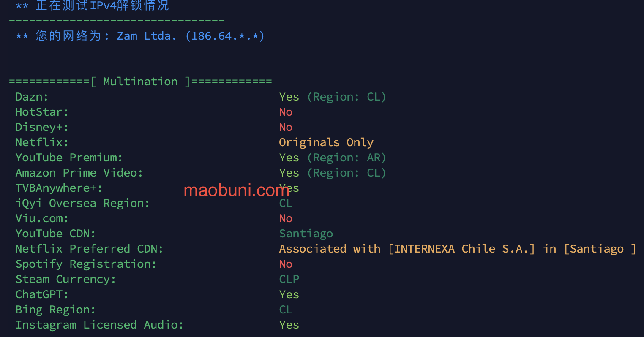Click the Dazn label
The image size is (644, 337).
coord(32,97)
